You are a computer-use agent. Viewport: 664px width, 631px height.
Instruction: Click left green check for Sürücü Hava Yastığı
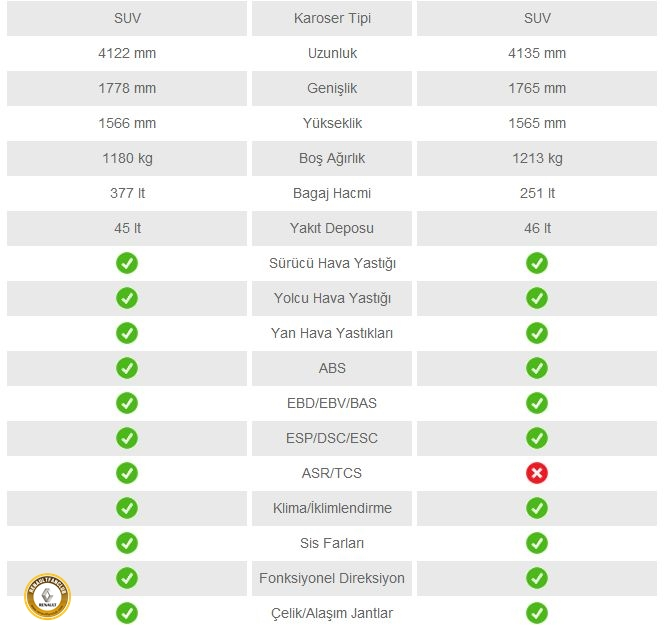pyautogui.click(x=127, y=263)
